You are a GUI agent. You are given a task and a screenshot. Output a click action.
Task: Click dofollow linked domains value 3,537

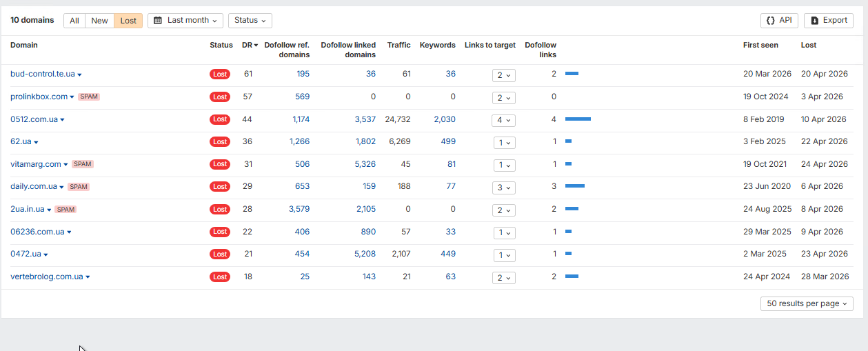pos(365,119)
